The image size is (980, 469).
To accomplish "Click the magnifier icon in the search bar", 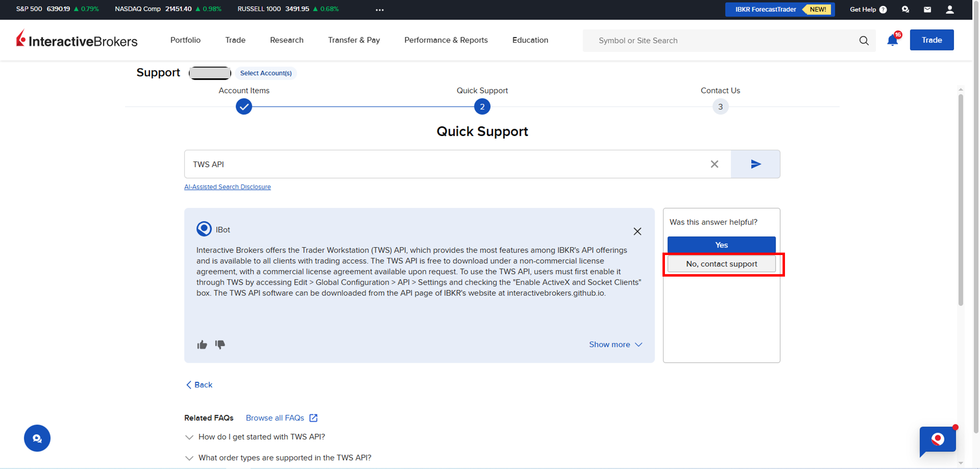I will coord(864,41).
